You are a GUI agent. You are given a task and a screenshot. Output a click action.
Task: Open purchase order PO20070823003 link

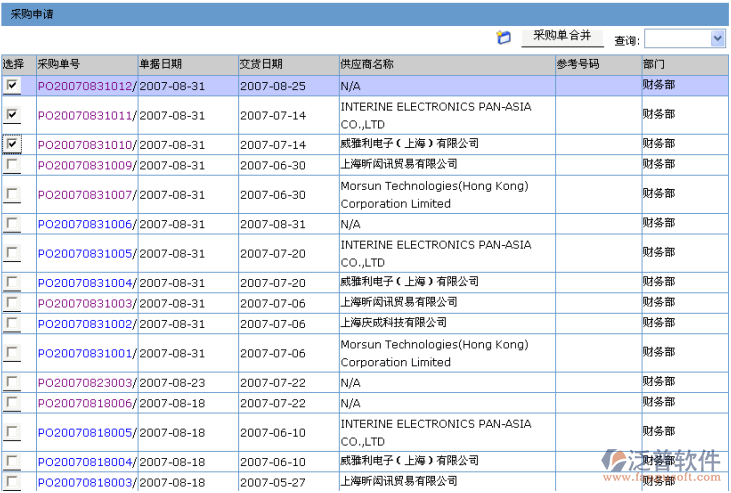85,383
